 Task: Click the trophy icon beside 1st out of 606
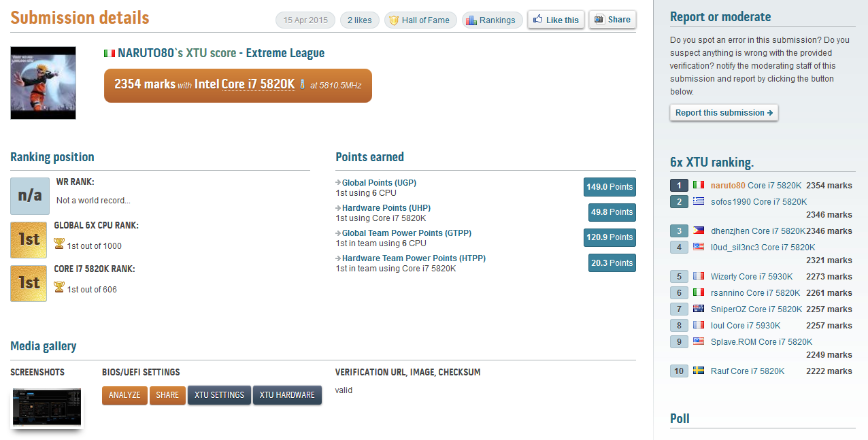coord(59,287)
